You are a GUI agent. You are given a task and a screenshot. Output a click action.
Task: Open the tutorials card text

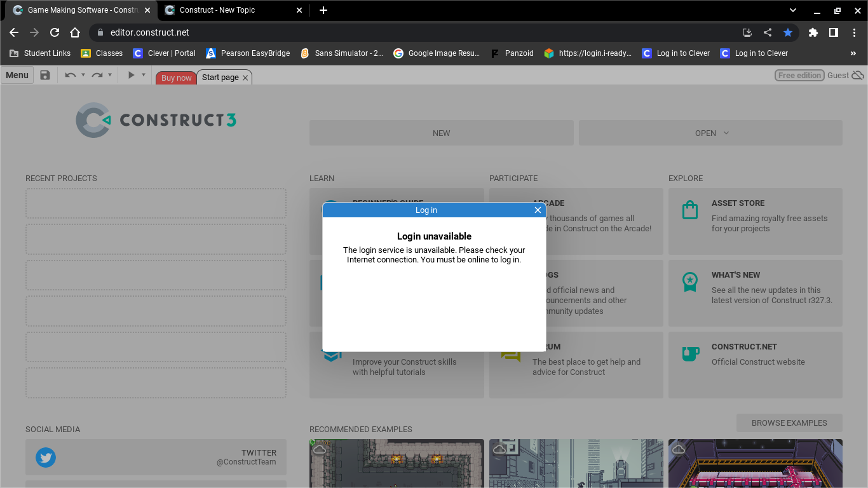click(404, 367)
